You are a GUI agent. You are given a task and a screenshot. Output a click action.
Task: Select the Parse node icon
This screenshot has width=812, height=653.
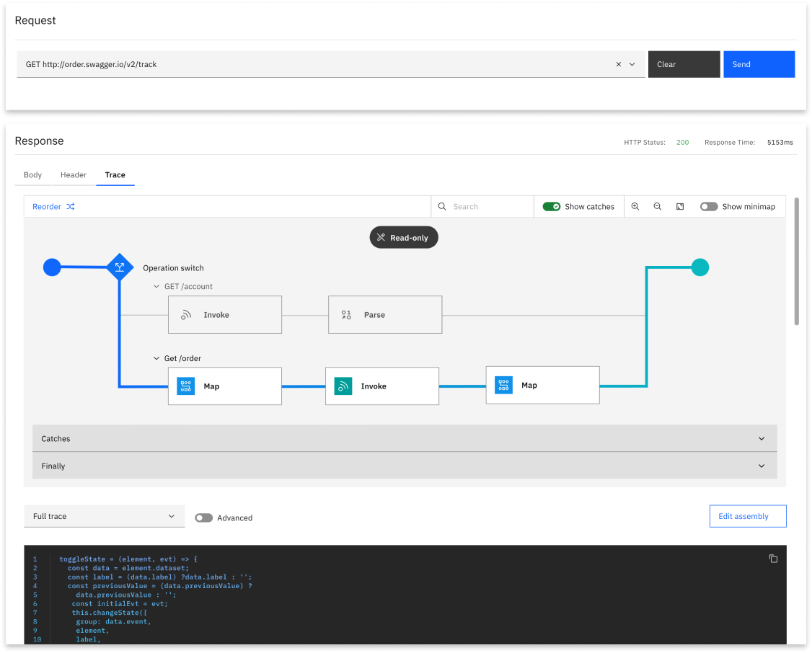pos(346,314)
